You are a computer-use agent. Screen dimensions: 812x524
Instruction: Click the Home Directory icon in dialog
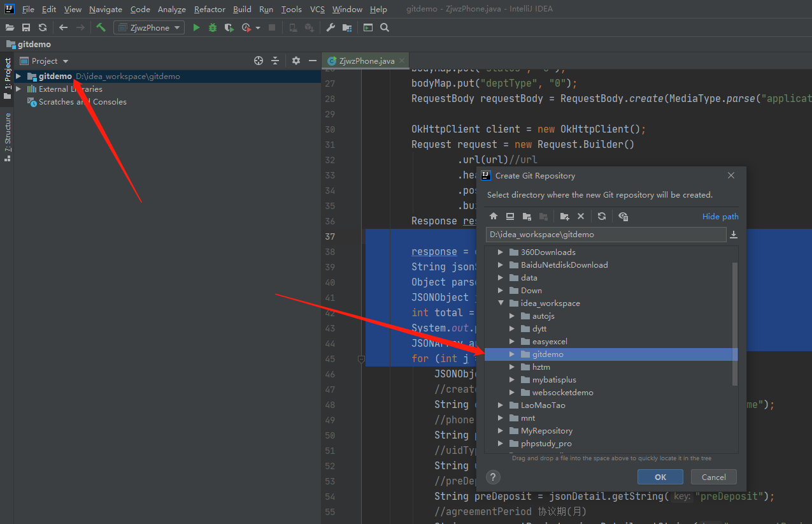coord(494,217)
